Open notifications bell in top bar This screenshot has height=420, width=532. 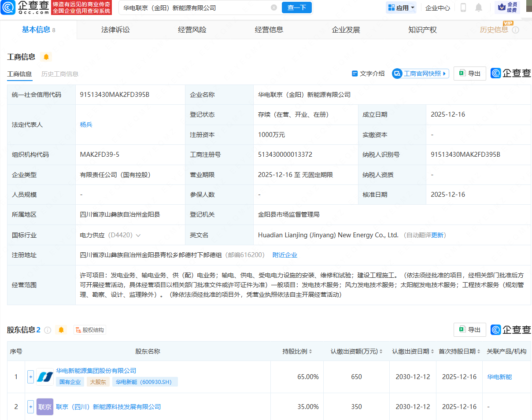tap(479, 7)
